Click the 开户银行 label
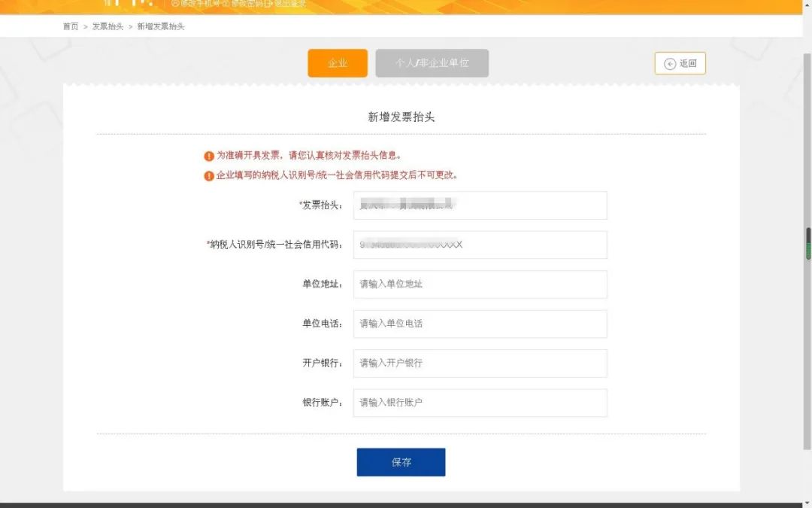 pyautogui.click(x=323, y=364)
